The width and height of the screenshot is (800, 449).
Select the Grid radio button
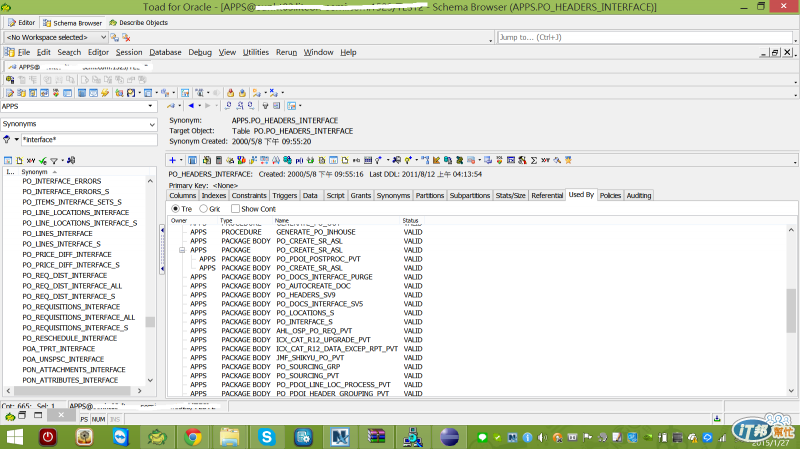(204, 209)
